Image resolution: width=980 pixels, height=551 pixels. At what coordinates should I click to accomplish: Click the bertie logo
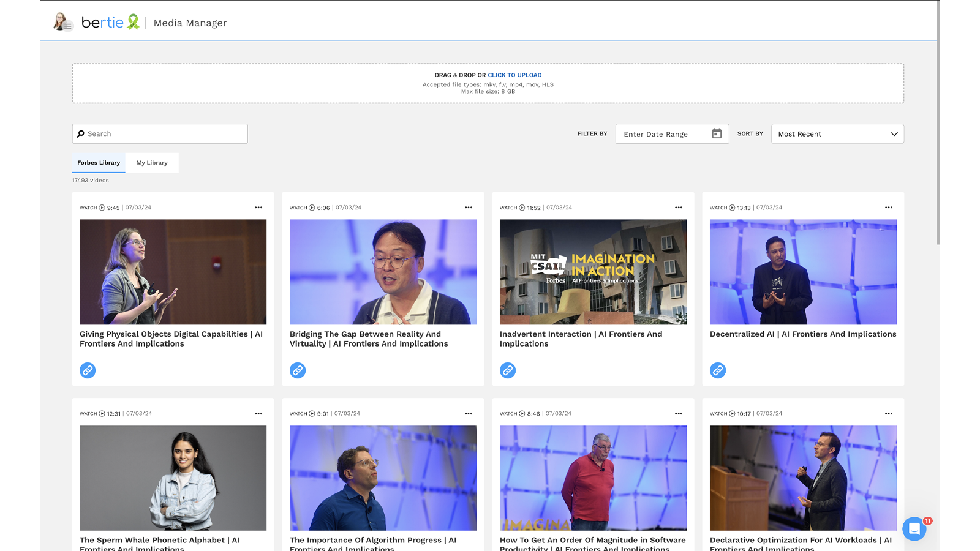(x=110, y=22)
